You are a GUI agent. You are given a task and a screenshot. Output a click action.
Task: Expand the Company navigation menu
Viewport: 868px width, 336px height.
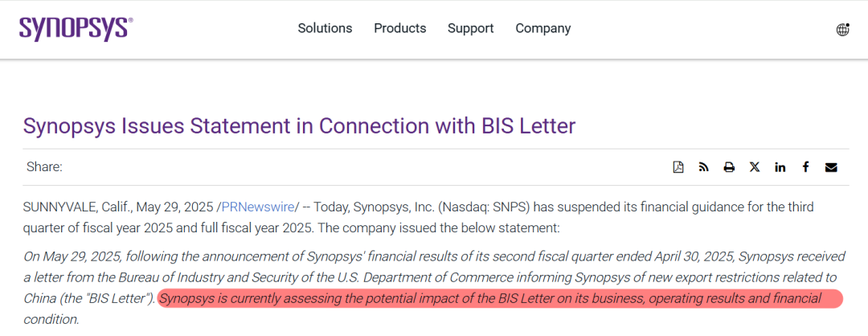coord(543,28)
